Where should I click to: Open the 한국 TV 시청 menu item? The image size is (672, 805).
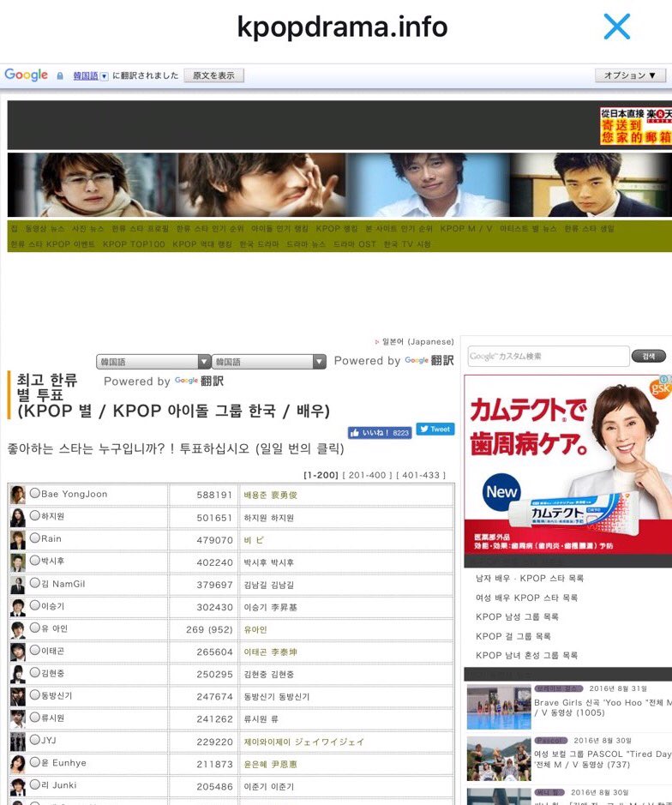(407, 243)
